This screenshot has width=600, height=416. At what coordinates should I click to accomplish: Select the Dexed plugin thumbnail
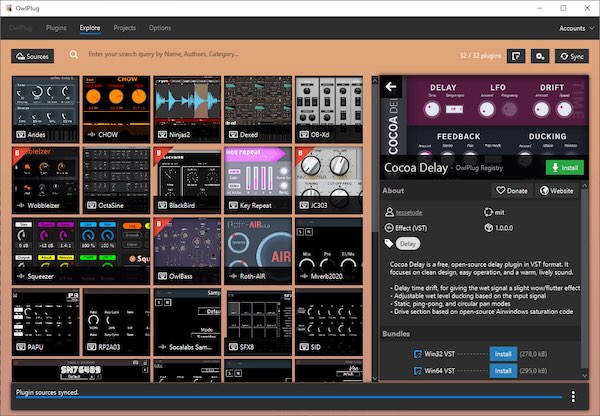point(258,108)
